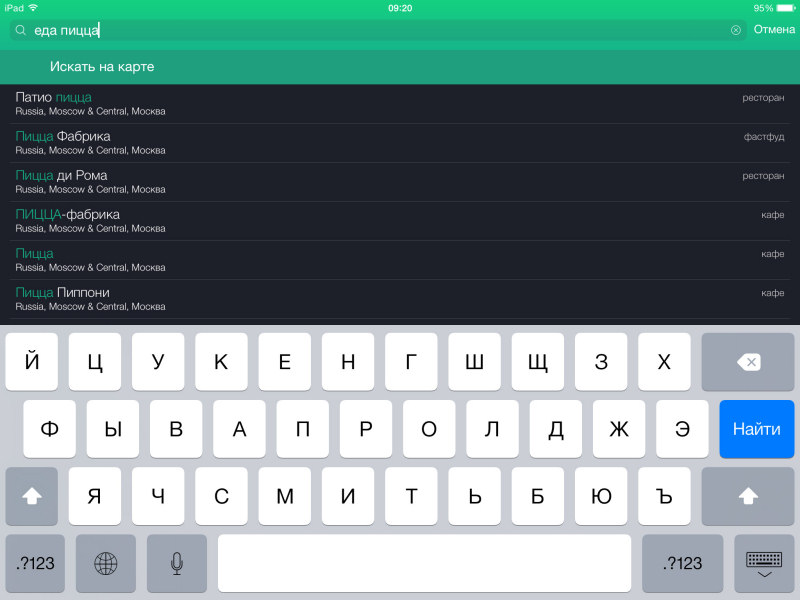Tap the magnifying glass search icon
The width and height of the screenshot is (800, 600).
click(x=20, y=30)
